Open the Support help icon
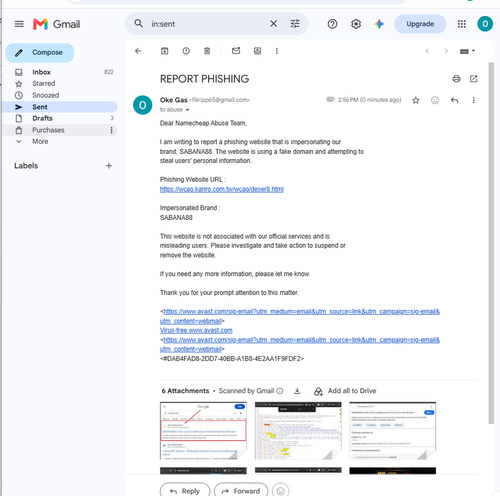The height and width of the screenshot is (496, 500). (332, 24)
